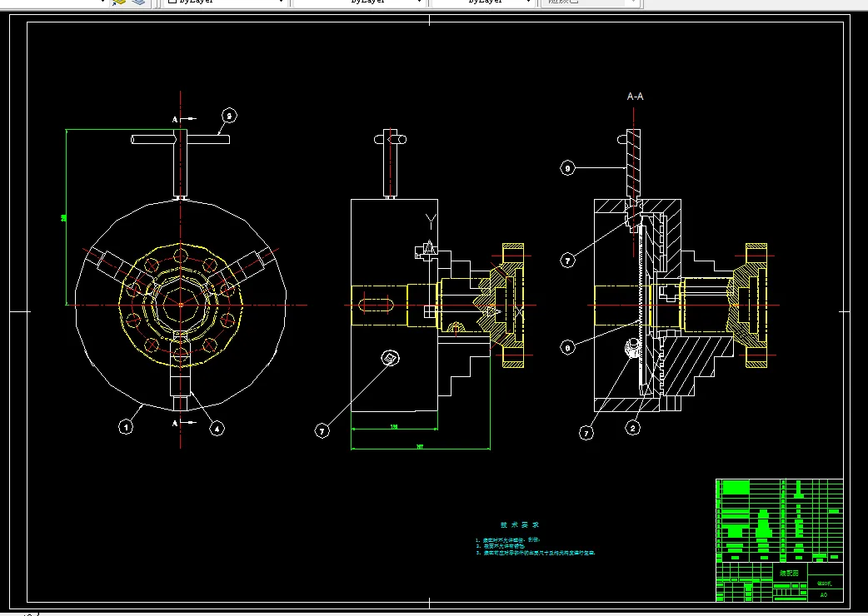868x616 pixels.
Task: Select the 装配图 title block cell
Action: 790,574
